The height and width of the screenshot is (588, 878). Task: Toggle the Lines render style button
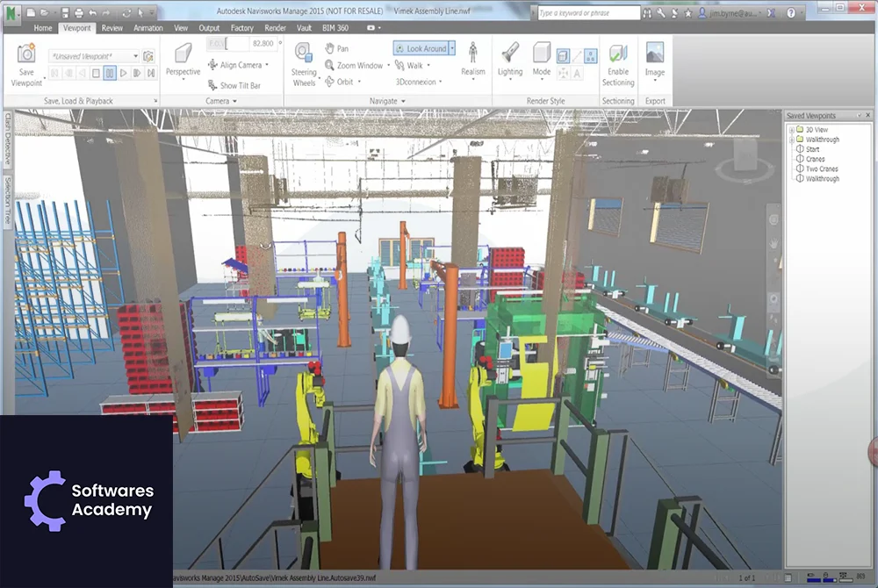coord(577,55)
